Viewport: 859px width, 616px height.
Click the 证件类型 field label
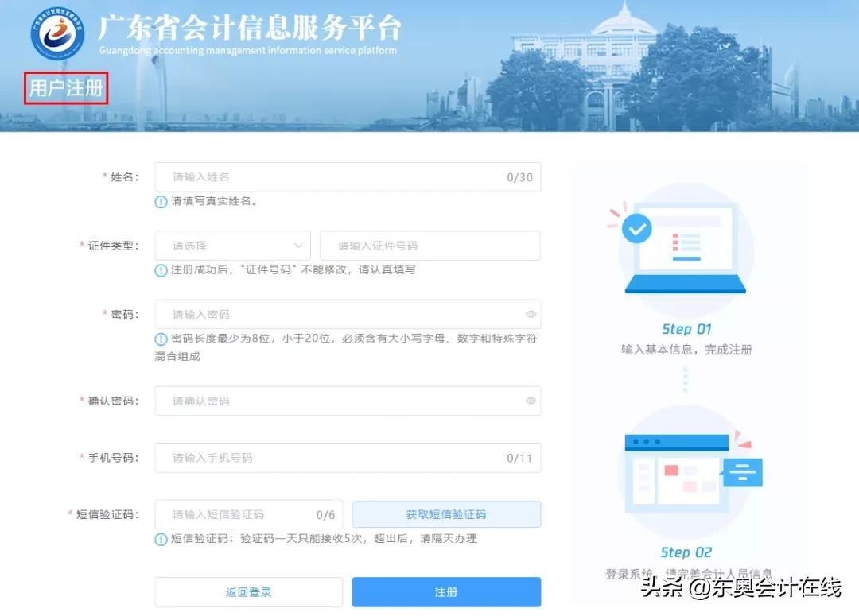113,246
